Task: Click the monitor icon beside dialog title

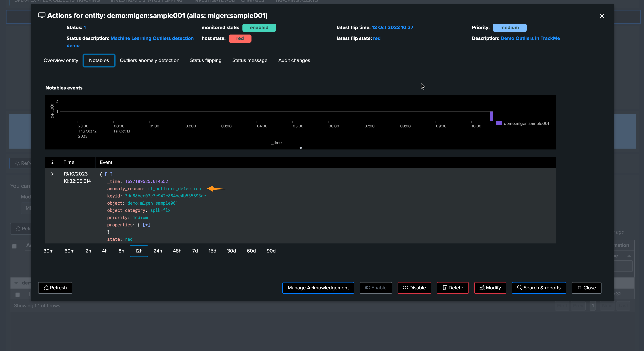Action: tap(42, 16)
